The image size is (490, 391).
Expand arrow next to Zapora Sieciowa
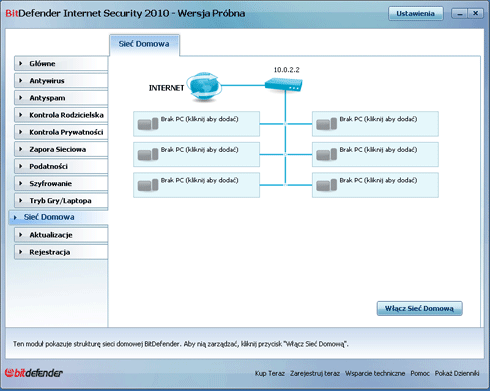(21, 149)
